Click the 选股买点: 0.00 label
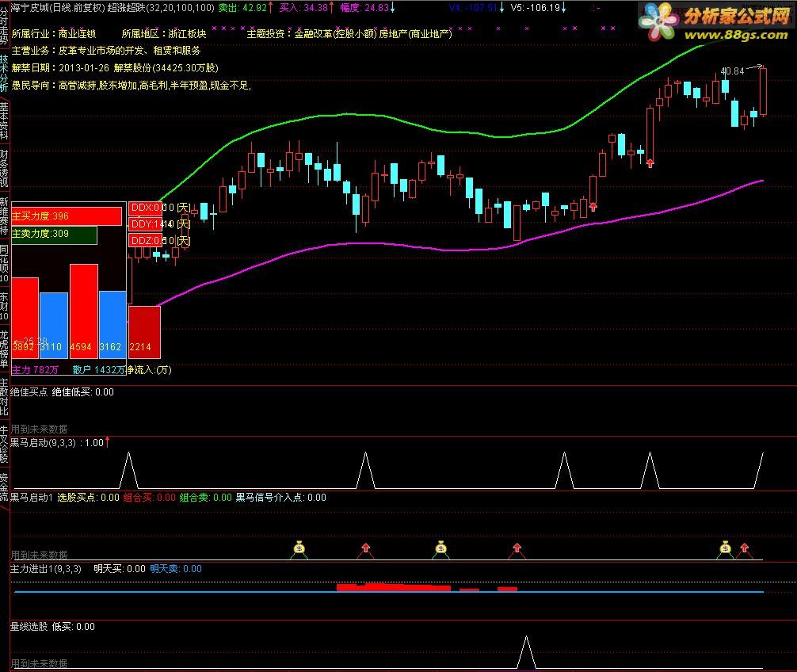Screen dimensions: 797x672 click(88, 497)
